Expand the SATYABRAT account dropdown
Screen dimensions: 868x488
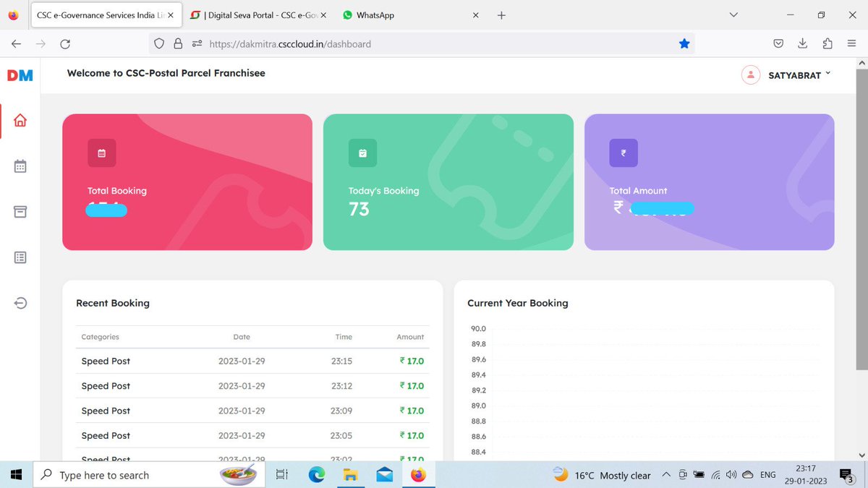coord(799,75)
